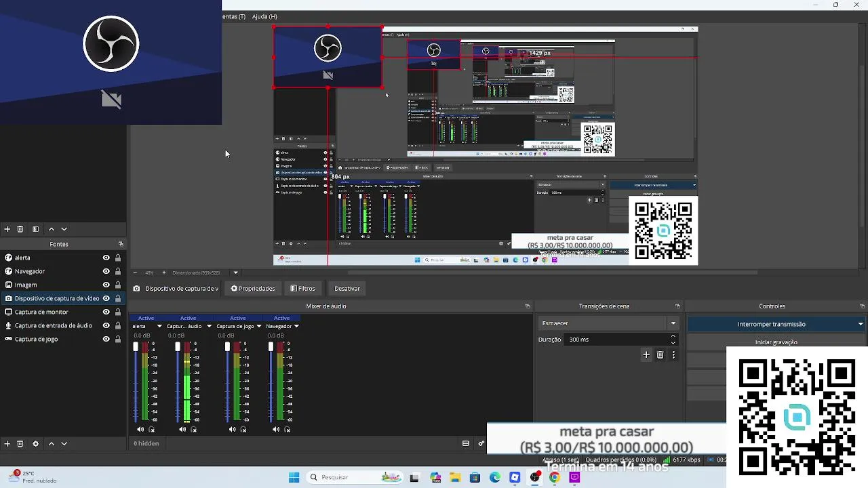Click the Windows Pesquisar search box
Screen dimensions: 868x488
pos(355,477)
